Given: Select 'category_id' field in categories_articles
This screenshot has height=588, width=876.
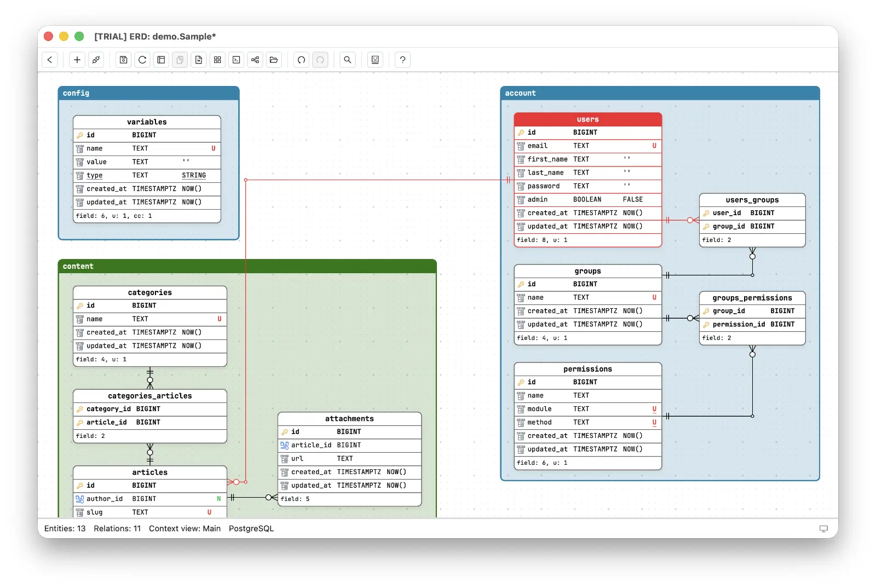Looking at the screenshot, I should (x=150, y=409).
